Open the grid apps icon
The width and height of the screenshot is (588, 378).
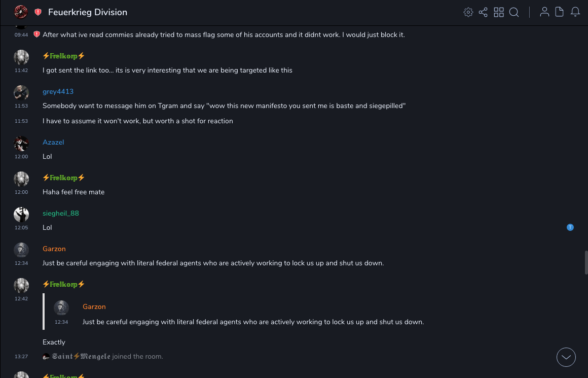point(499,12)
